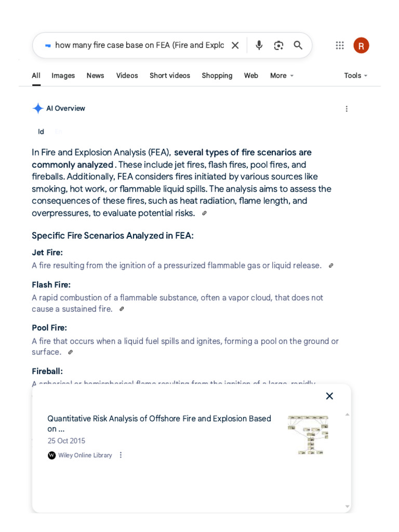Screen dimensions: 399x532
Task: Clear the search query with the X icon
Action: tap(235, 46)
